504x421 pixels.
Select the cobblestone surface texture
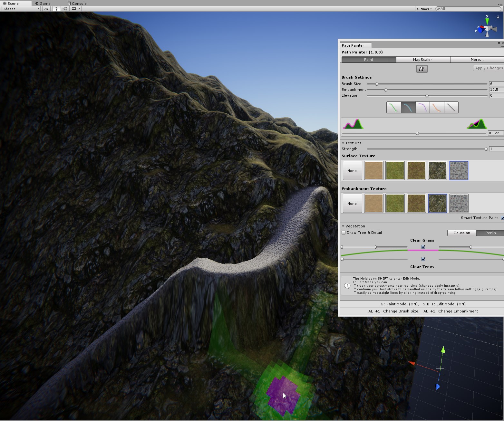pyautogui.click(x=459, y=170)
